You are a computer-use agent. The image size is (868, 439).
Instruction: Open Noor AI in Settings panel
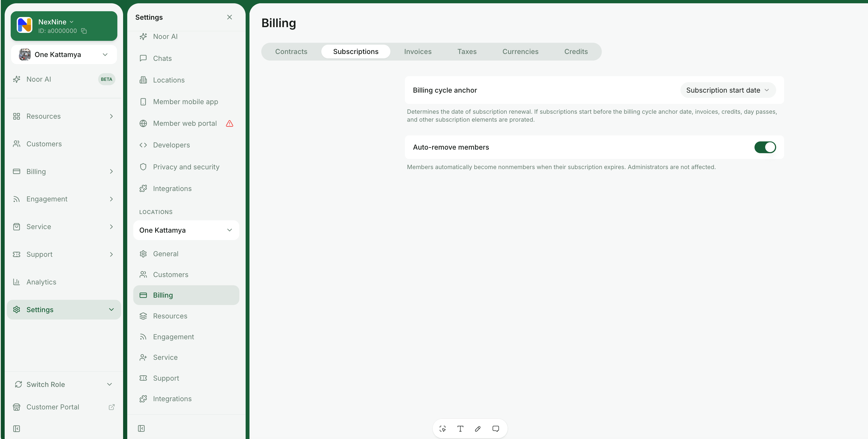tap(186, 36)
